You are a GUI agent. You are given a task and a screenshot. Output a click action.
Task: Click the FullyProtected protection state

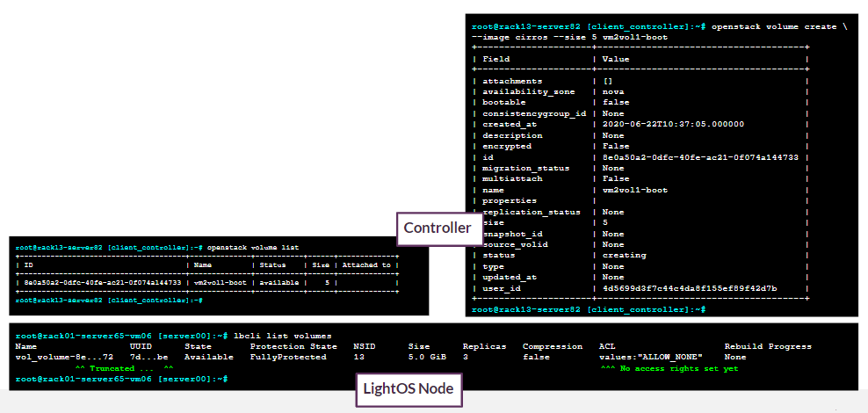[288, 357]
